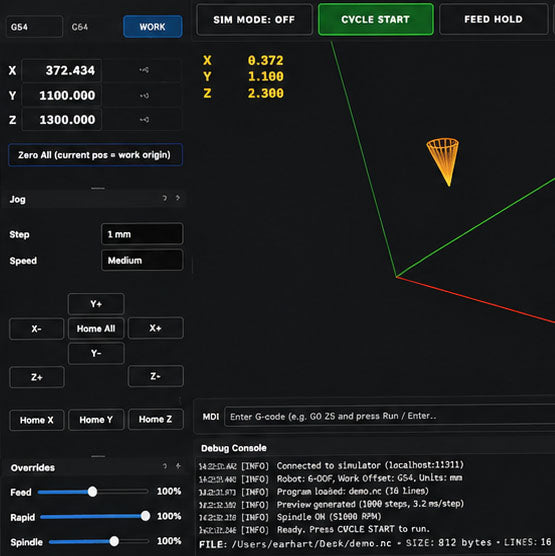Jog the Z+ axis button

click(37, 377)
